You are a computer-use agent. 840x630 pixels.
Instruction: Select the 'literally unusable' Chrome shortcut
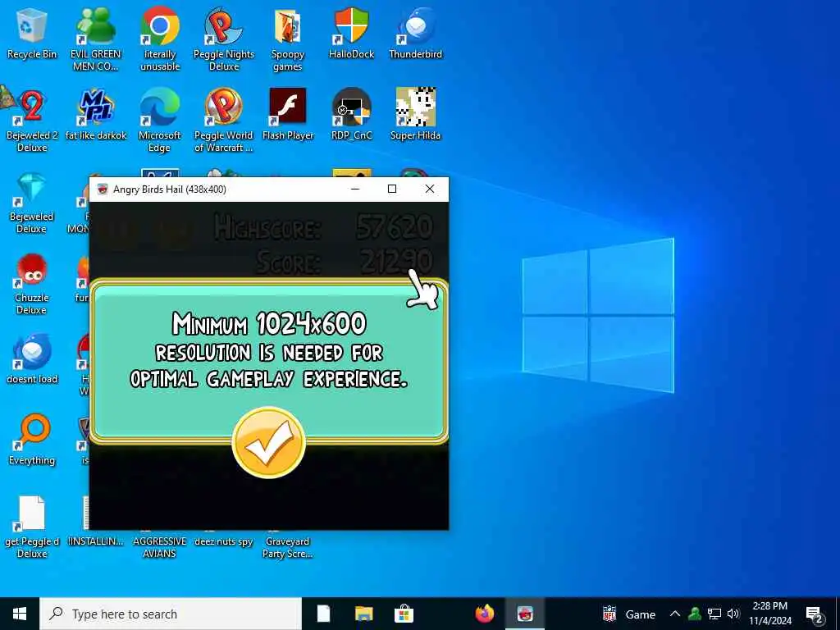(x=160, y=39)
